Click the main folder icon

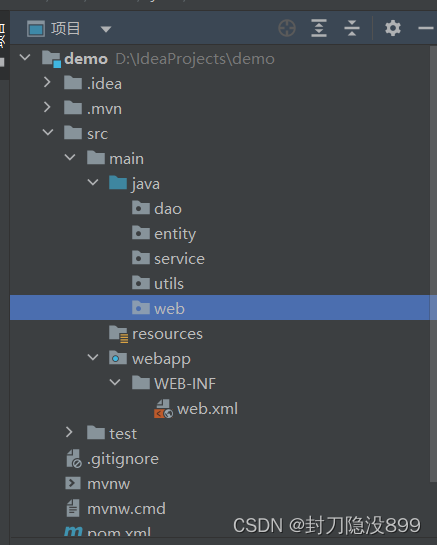[96, 158]
